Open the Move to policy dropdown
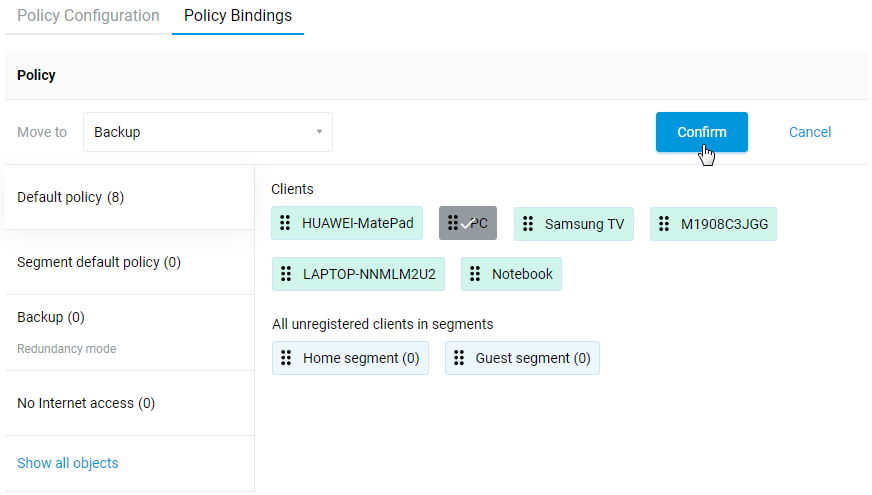 [207, 132]
